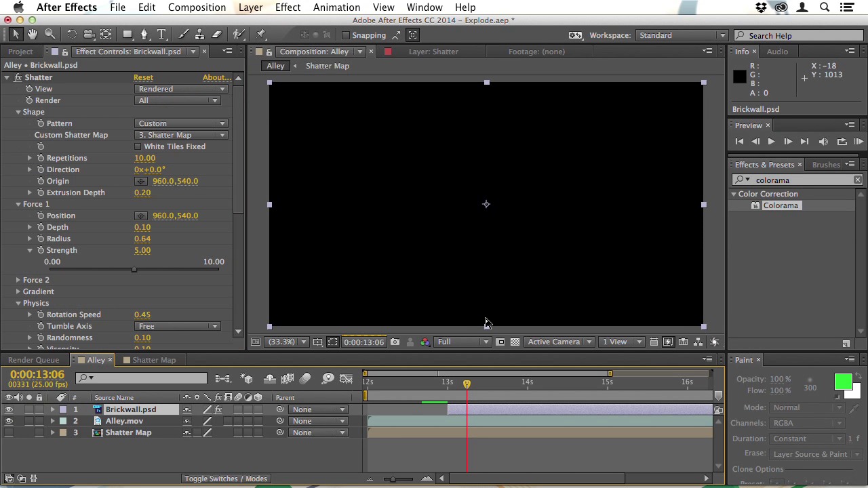Select the Rotation tool
868x488 pixels.
(x=72, y=35)
